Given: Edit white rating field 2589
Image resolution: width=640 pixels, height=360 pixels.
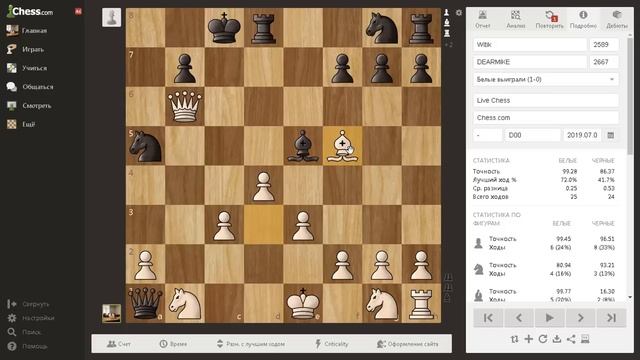Looking at the screenshot, I should (604, 44).
